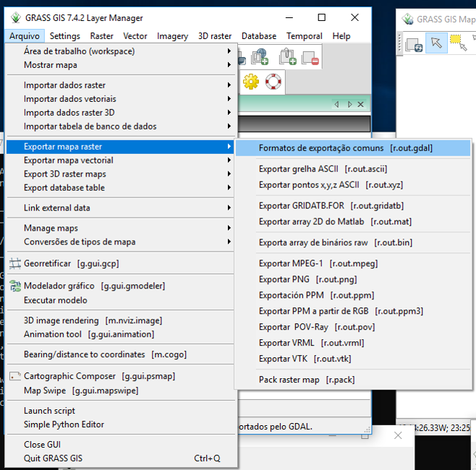Click Pack raster map r.pack
The image size is (476, 470).
tap(306, 380)
